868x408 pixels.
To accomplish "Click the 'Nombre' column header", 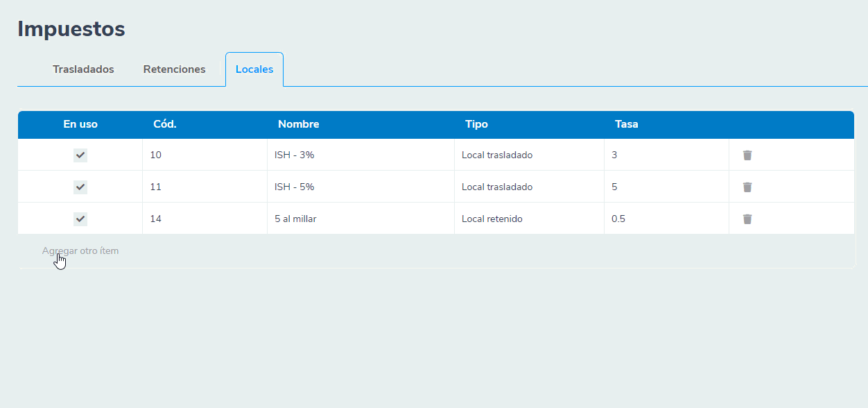I will (x=298, y=125).
